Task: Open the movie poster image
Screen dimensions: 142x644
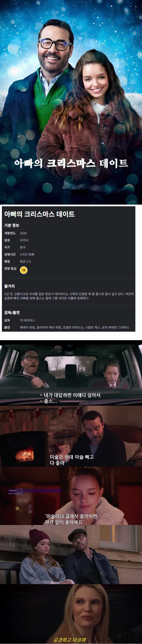Action: pos(71,102)
